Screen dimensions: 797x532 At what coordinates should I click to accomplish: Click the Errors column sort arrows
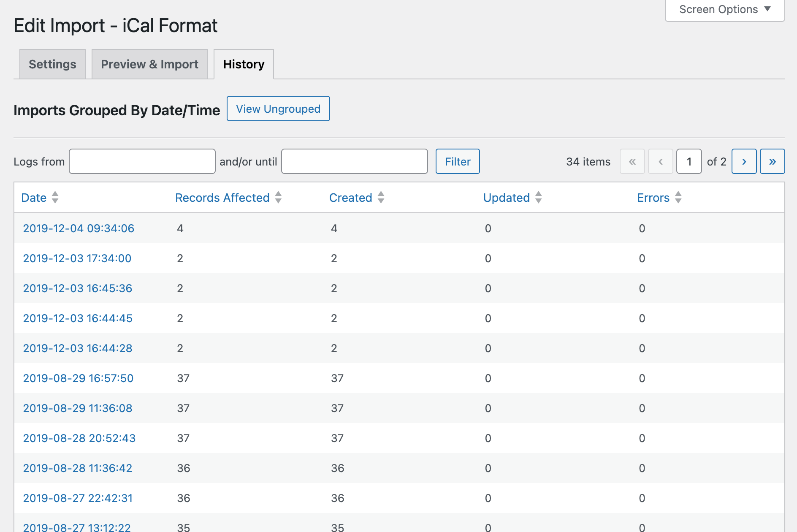(x=678, y=197)
